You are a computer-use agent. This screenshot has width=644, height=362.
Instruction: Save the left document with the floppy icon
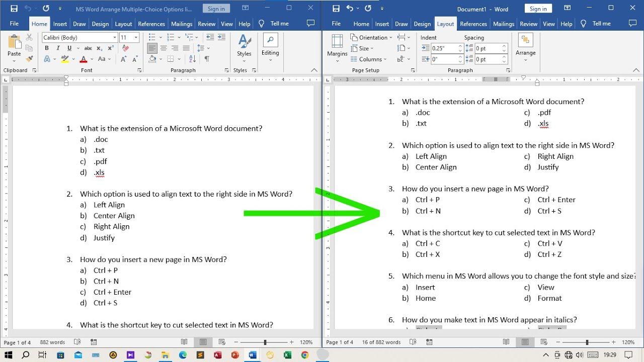coord(14,9)
